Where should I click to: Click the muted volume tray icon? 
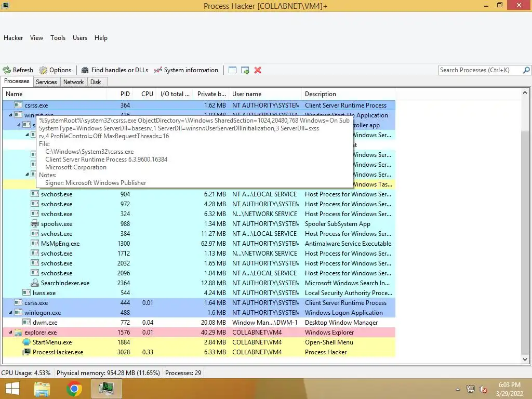click(483, 390)
